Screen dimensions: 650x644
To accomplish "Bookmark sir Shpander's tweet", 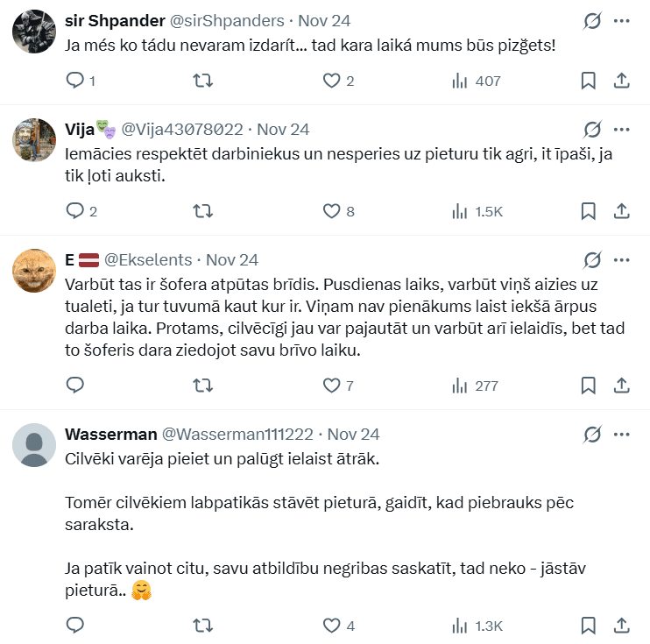I will pyautogui.click(x=589, y=81).
